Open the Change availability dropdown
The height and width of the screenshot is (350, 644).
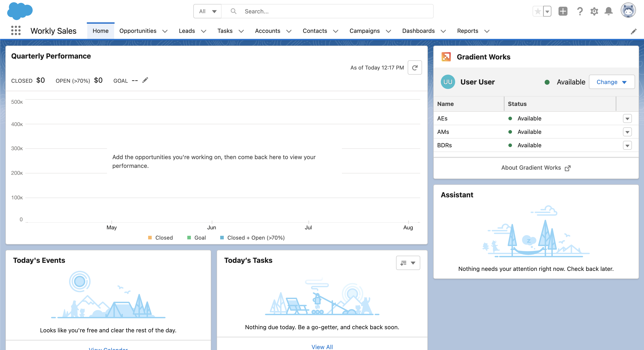click(612, 82)
